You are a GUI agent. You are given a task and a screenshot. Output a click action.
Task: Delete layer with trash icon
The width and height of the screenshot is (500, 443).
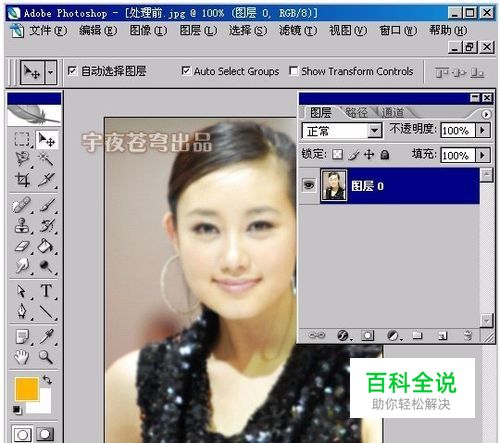click(468, 335)
